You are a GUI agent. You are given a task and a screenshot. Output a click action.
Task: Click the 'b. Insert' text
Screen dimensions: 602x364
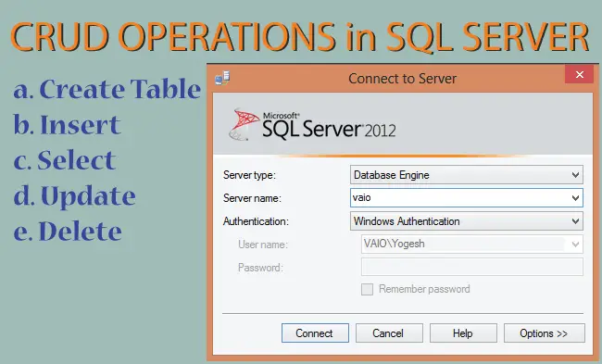(67, 125)
